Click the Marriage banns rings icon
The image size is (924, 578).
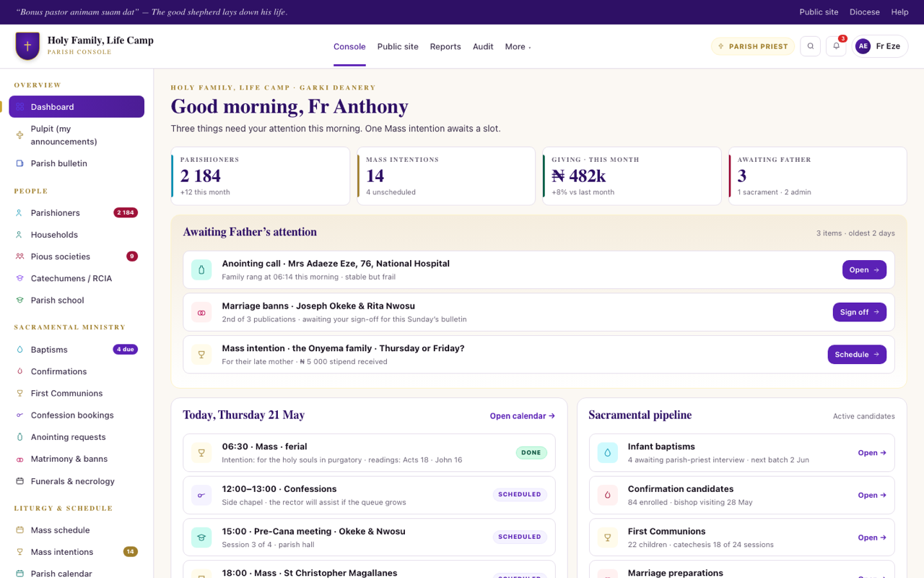click(x=201, y=312)
